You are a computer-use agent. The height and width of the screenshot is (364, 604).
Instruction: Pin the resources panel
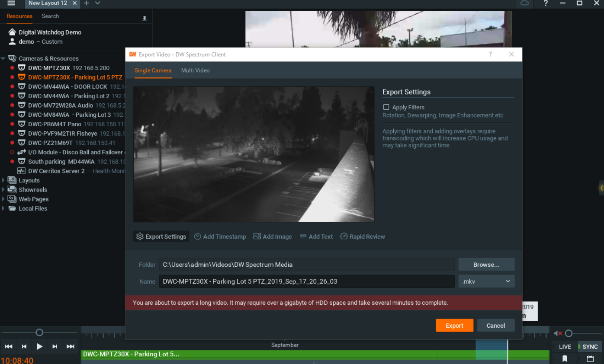pyautogui.click(x=145, y=18)
